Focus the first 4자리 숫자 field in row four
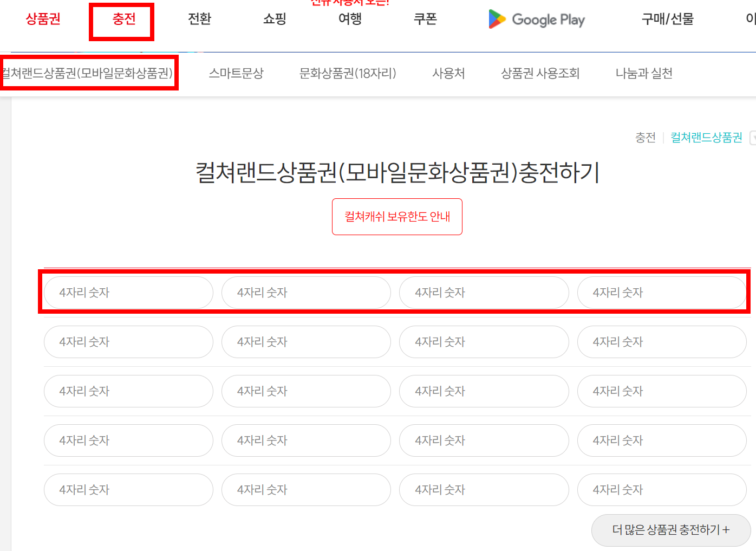Image resolution: width=756 pixels, height=551 pixels. 128,440
